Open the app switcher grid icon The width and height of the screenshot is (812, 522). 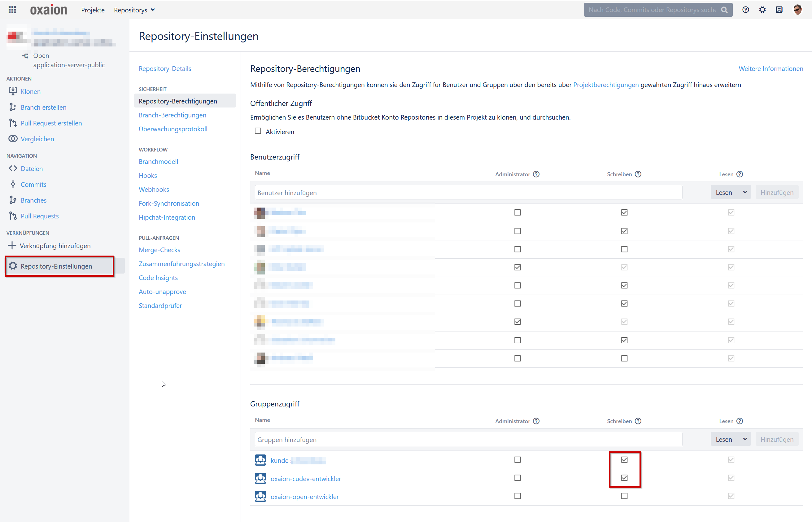click(x=12, y=10)
